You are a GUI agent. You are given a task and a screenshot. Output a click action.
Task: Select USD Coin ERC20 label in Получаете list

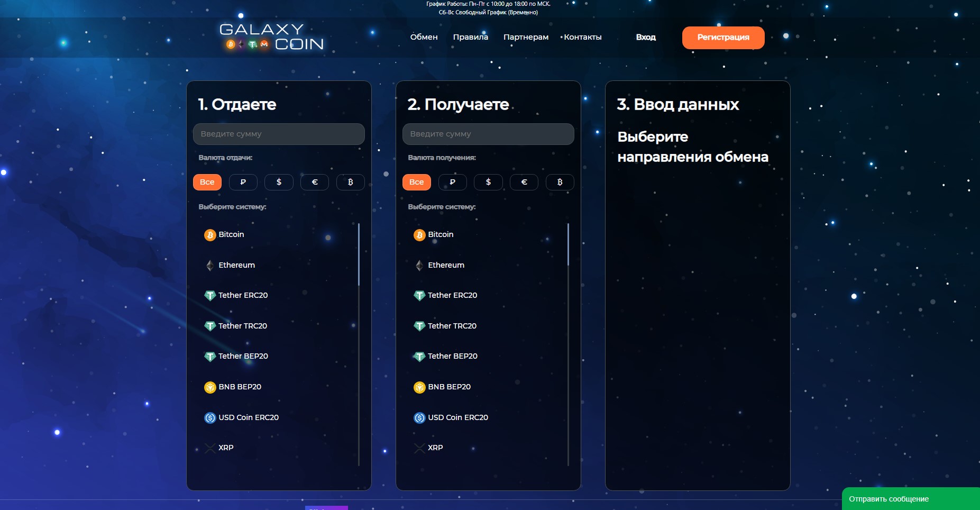click(x=458, y=417)
